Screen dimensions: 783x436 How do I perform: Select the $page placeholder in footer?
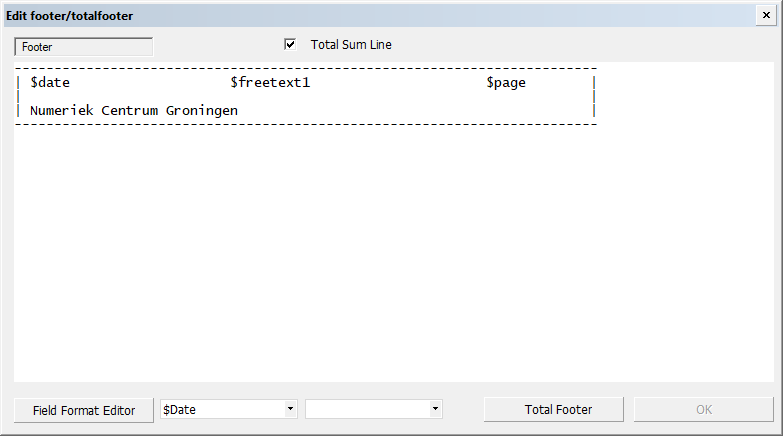coord(506,83)
